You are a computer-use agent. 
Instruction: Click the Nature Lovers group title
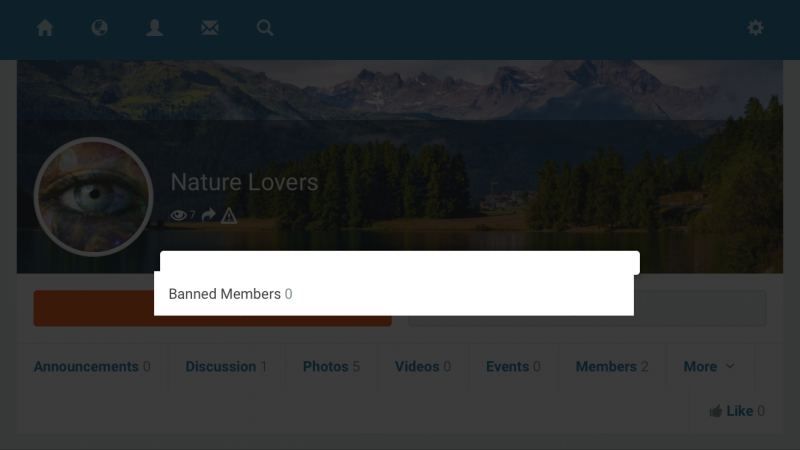[x=244, y=182]
